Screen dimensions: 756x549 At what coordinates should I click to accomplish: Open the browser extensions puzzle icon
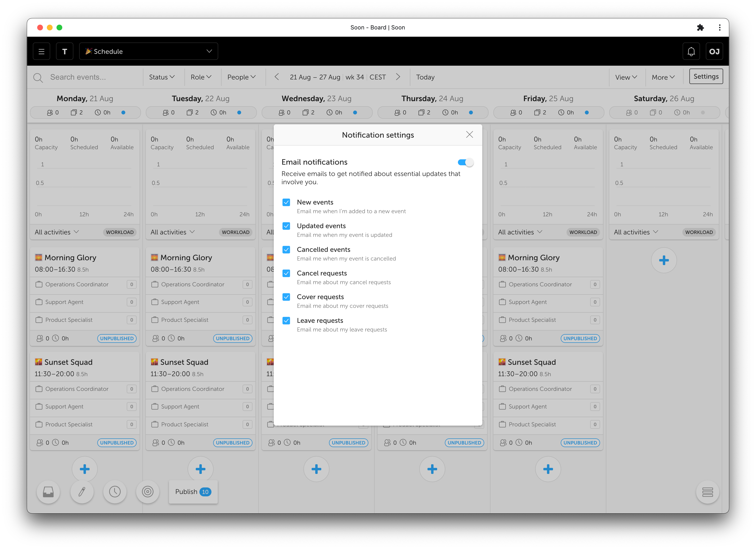click(700, 28)
